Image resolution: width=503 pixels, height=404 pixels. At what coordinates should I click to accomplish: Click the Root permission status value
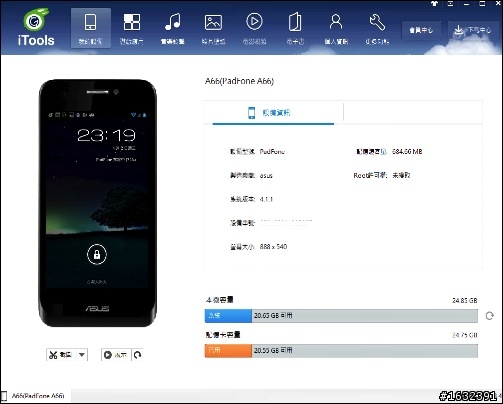[x=401, y=175]
